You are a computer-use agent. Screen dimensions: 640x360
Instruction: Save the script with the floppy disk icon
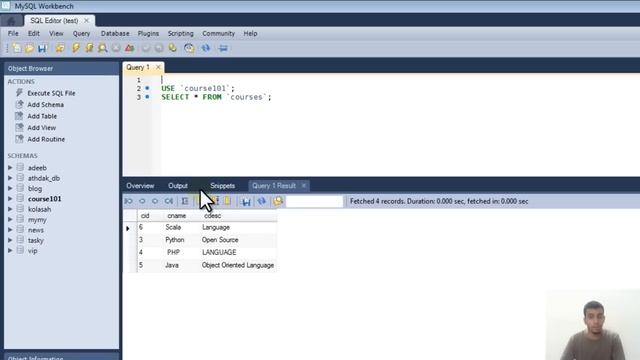[42, 48]
